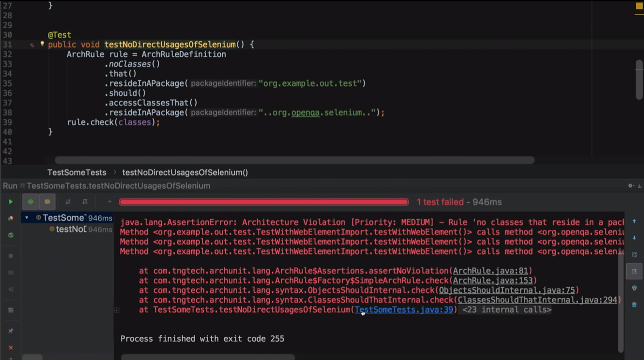Viewport: 644px width, 360px height.
Task: Close the Run tab with the red X
Action: pos(11,347)
